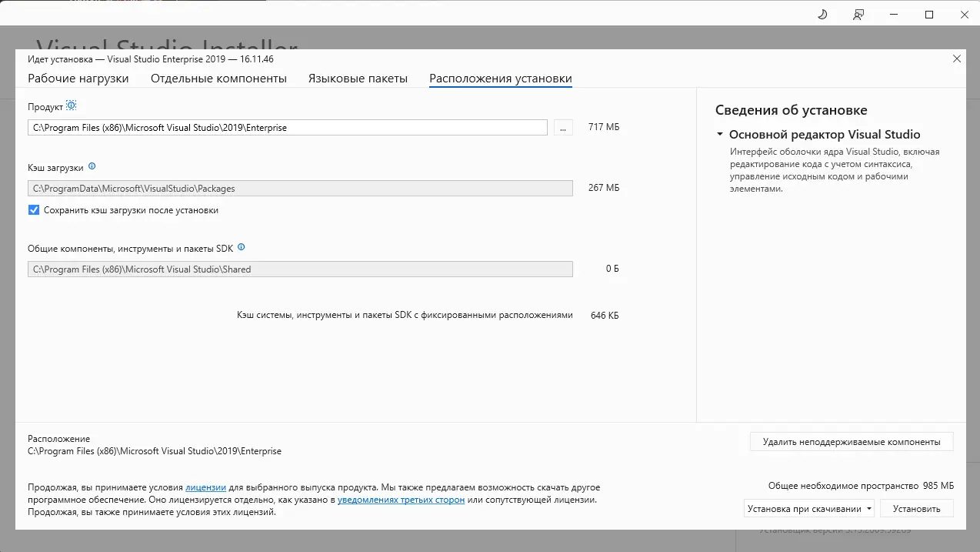Viewport: 980px width, 552px height.
Task: Open the Установка при скачивании dropdown
Action: pos(868,508)
